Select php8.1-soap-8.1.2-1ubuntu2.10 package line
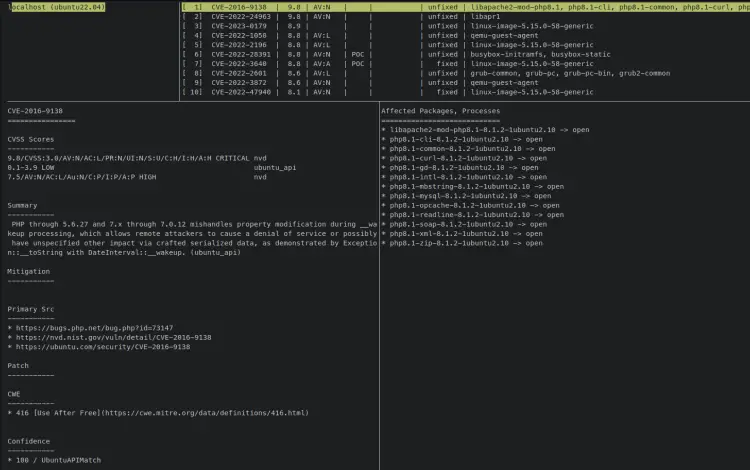Screen dimensions: 750x470 (464, 224)
